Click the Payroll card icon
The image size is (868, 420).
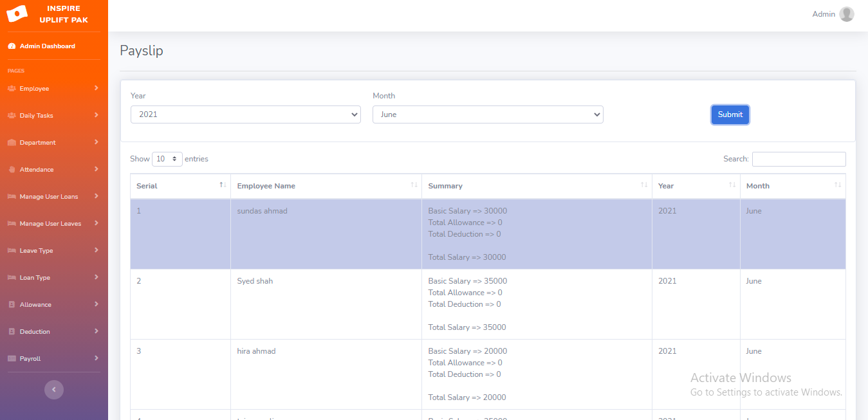pyautogui.click(x=12, y=359)
